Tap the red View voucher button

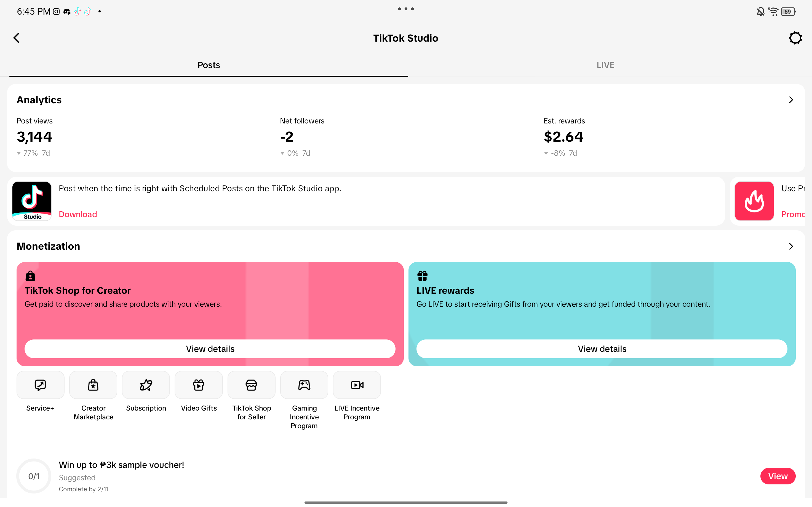(778, 476)
